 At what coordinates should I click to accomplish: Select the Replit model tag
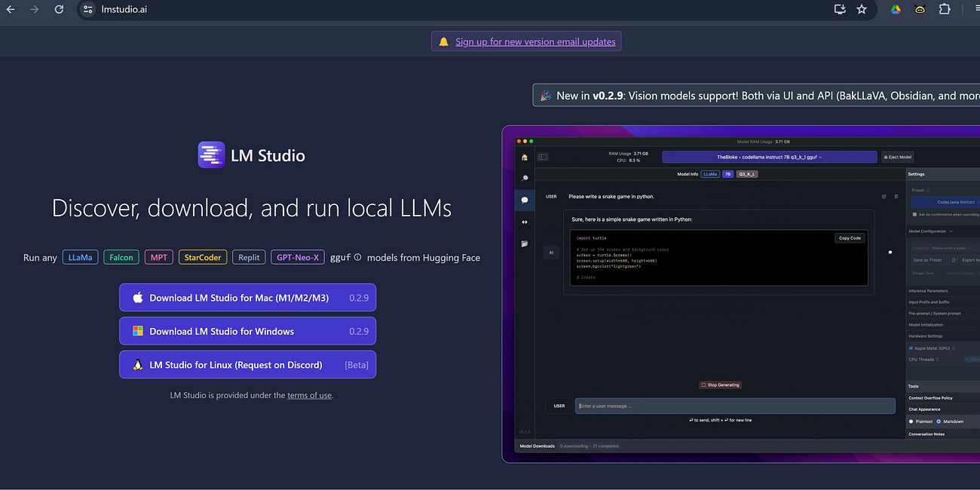click(x=249, y=257)
